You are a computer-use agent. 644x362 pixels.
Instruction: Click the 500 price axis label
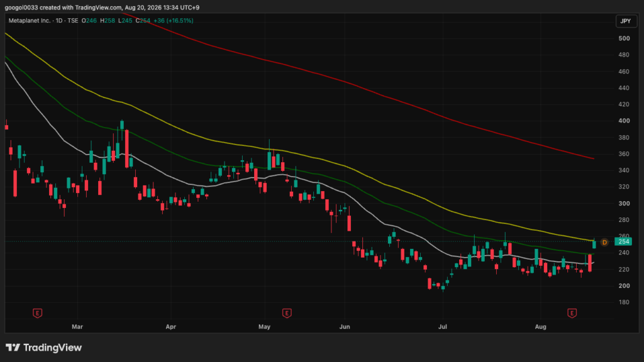click(624, 38)
